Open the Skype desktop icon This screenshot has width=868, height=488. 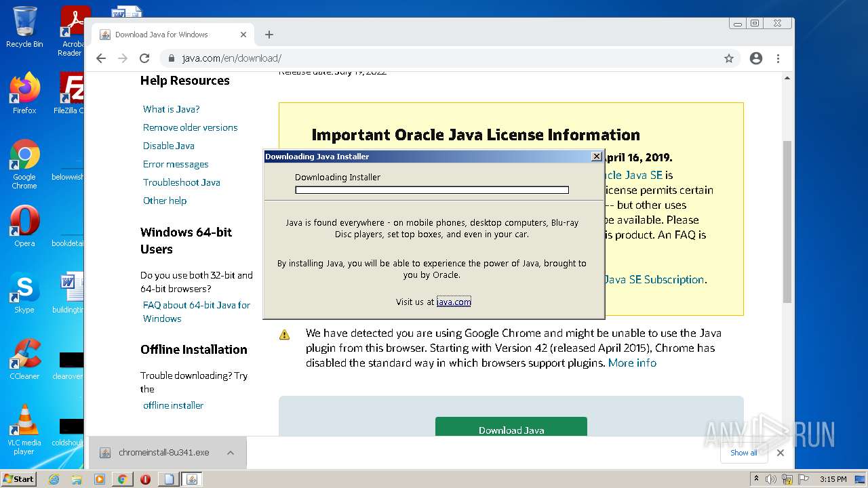pos(24,292)
